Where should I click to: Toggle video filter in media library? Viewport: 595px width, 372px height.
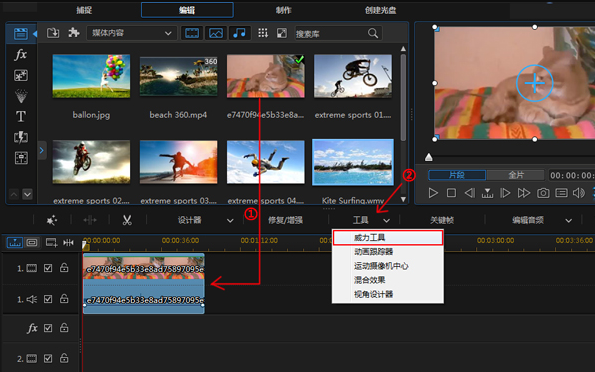tap(192, 33)
